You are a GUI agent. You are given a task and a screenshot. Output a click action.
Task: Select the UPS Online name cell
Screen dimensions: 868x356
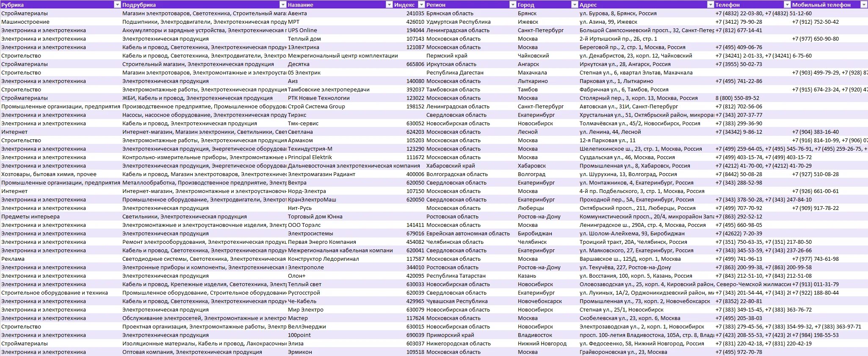(x=340, y=30)
